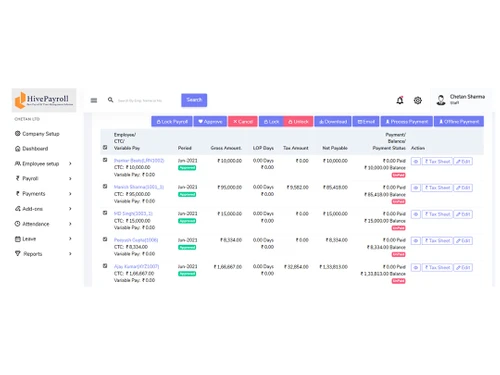
Task: Uncheck the Ajay Kumar row checkbox
Action: [105, 266]
